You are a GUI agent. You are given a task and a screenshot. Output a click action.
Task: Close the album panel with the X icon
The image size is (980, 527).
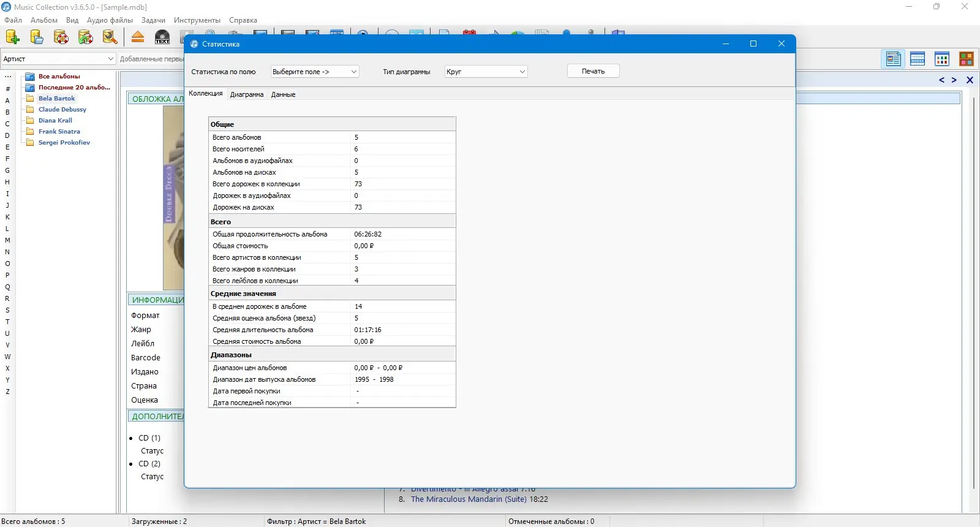pyautogui.click(x=970, y=80)
